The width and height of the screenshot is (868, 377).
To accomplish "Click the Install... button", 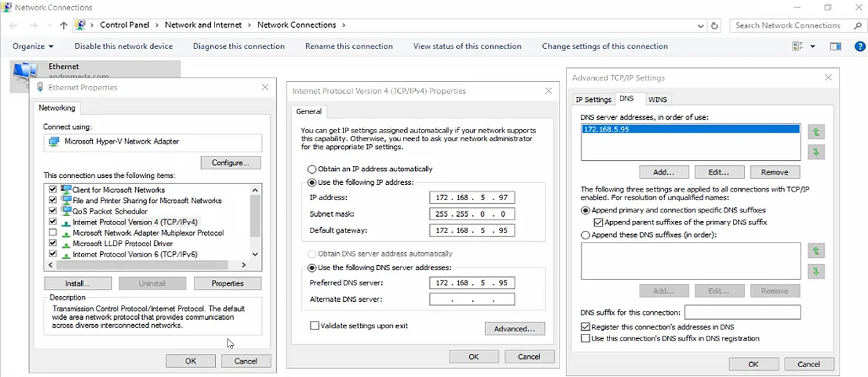I will click(x=78, y=283).
